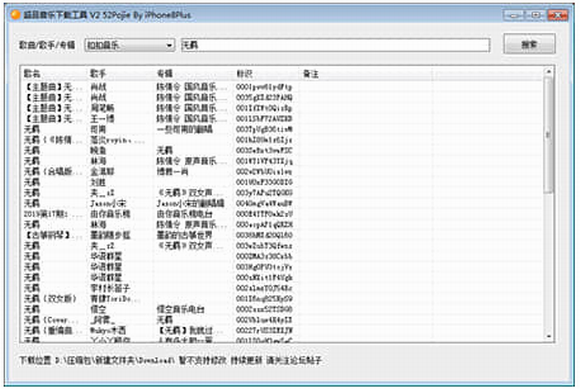
Task: Click the album cell 由你音乐榜电台
Action: click(184, 214)
